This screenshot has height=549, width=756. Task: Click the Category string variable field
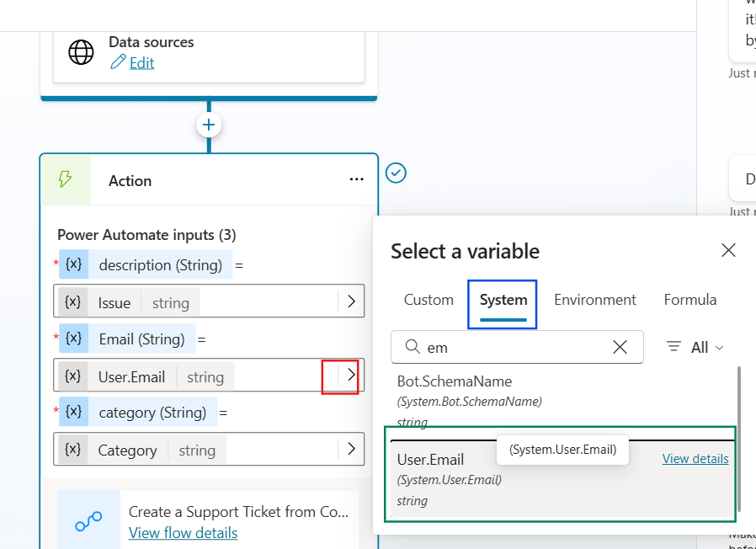click(209, 449)
